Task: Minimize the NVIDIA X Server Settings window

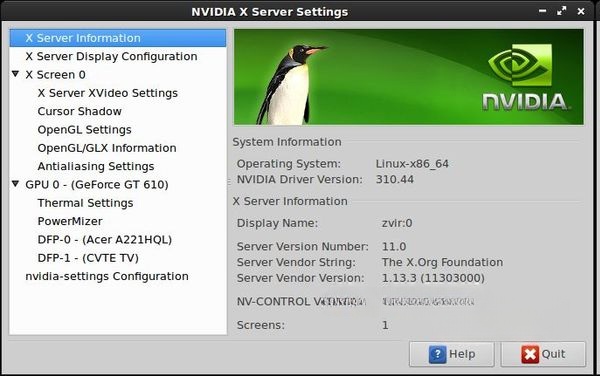Action: (x=542, y=11)
